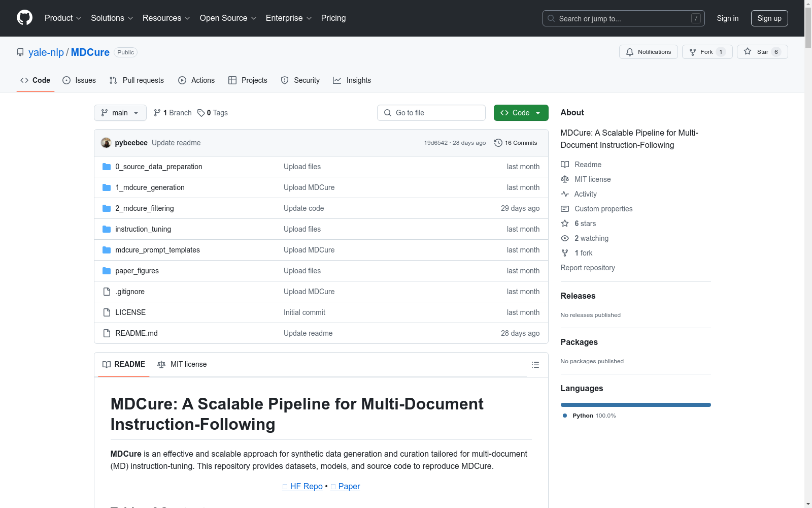Click the Search or jump to field
Viewport: 812px width, 508px height.
[624, 18]
